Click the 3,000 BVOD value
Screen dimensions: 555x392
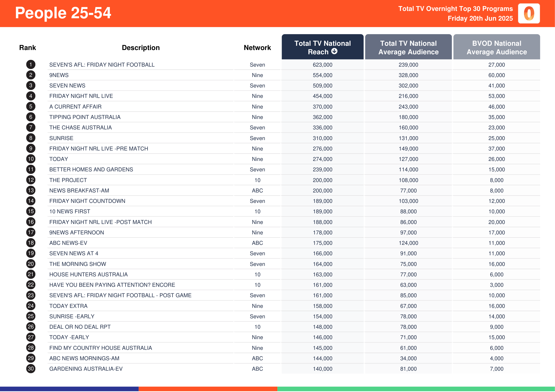click(496, 285)
